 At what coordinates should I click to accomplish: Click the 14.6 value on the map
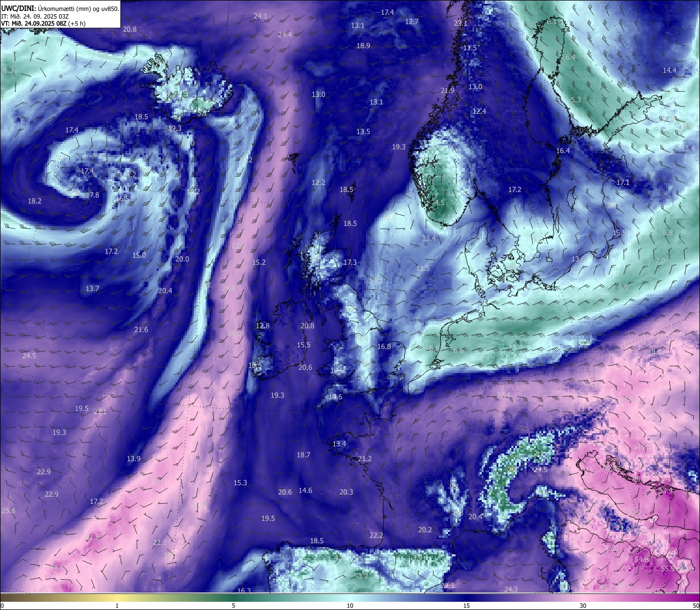(x=305, y=491)
